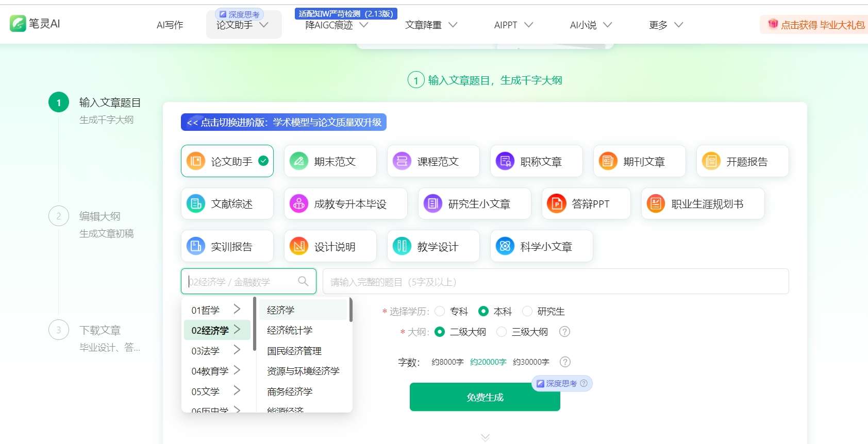Viewport: 868px width, 444px height.
Task: Click scrollbar of subject submenu list
Action: click(x=350, y=310)
